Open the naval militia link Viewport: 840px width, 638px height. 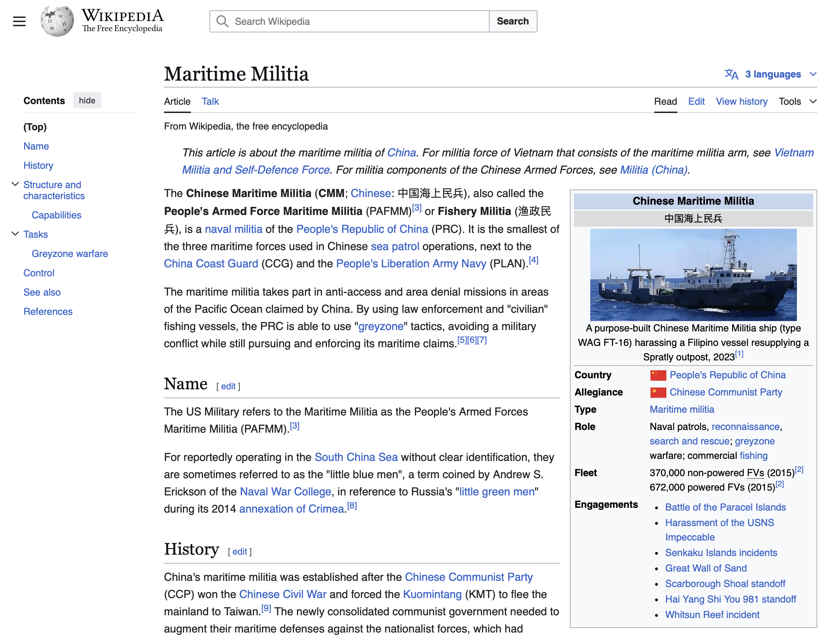point(234,229)
